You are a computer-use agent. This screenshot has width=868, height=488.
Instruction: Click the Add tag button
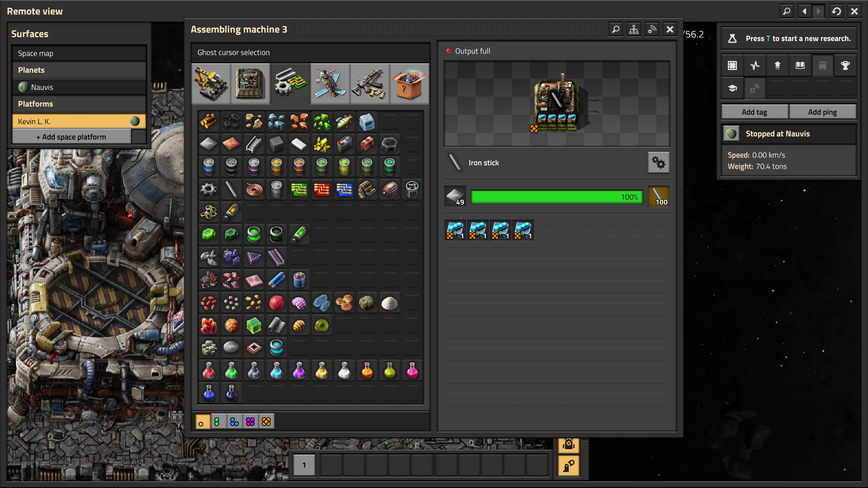(755, 112)
